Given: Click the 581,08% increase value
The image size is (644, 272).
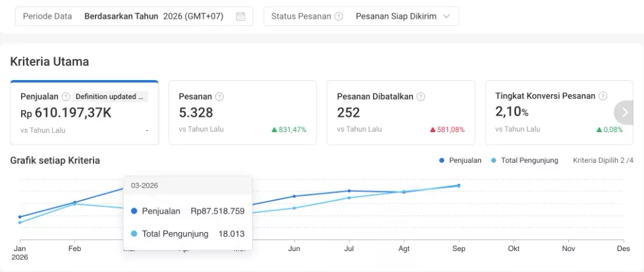Looking at the screenshot, I should [447, 130].
